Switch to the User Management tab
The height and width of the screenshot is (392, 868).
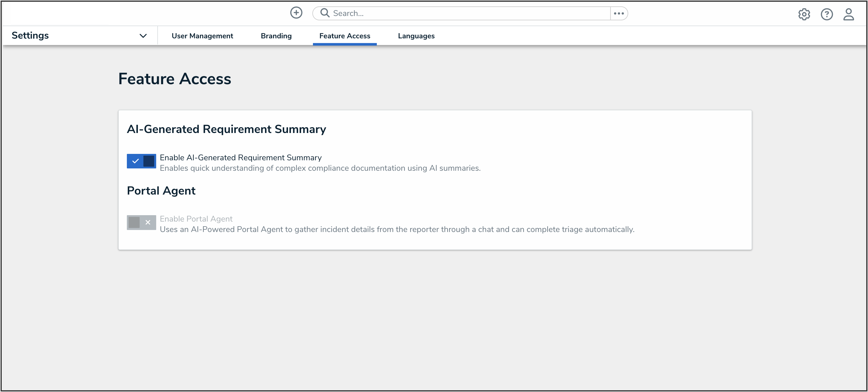pos(202,36)
